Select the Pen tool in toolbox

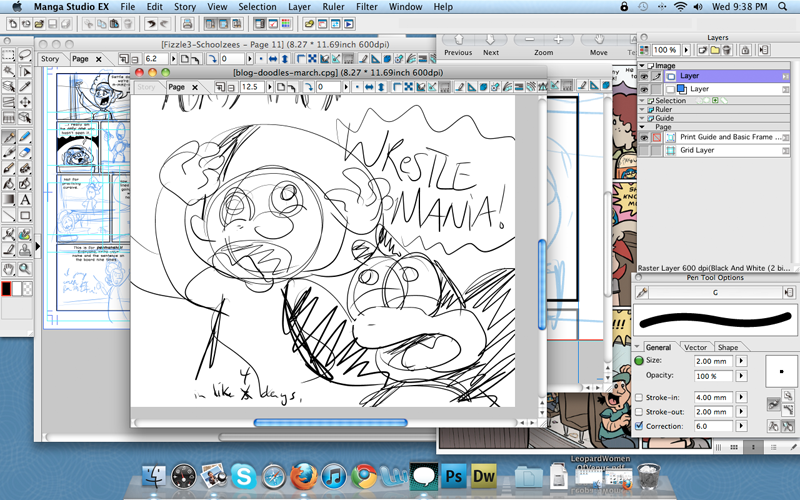pyautogui.click(x=9, y=136)
